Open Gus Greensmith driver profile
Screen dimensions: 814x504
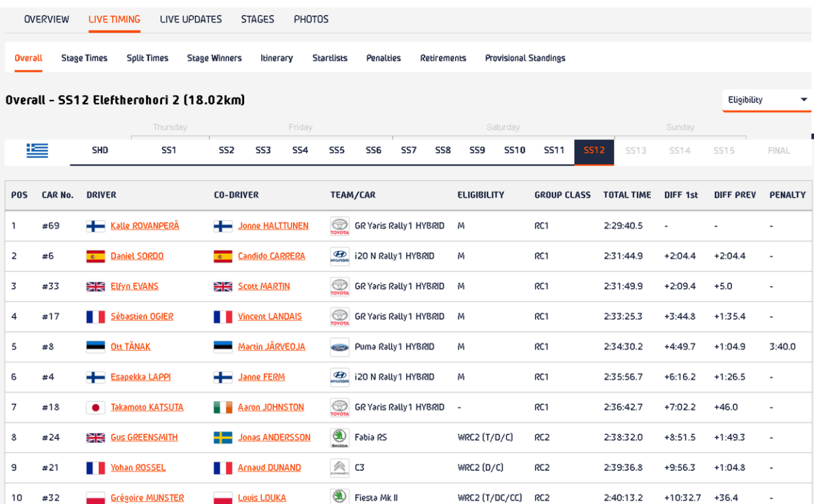tap(144, 438)
